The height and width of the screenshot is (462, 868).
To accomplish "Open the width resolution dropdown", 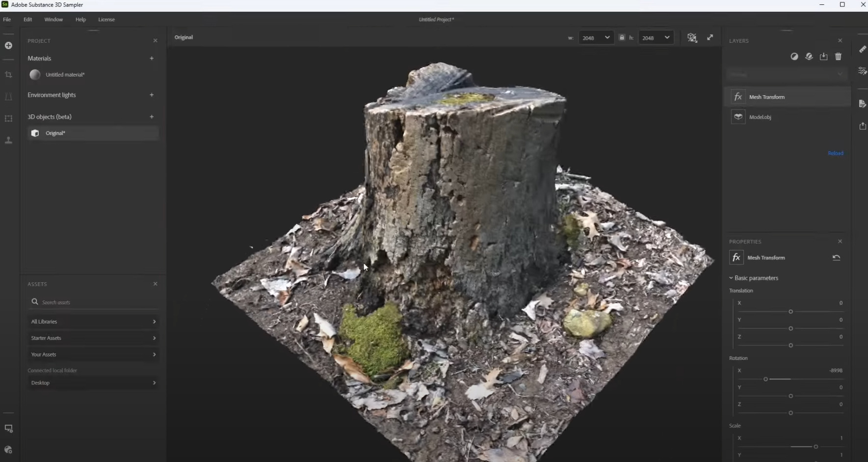I will tap(596, 38).
